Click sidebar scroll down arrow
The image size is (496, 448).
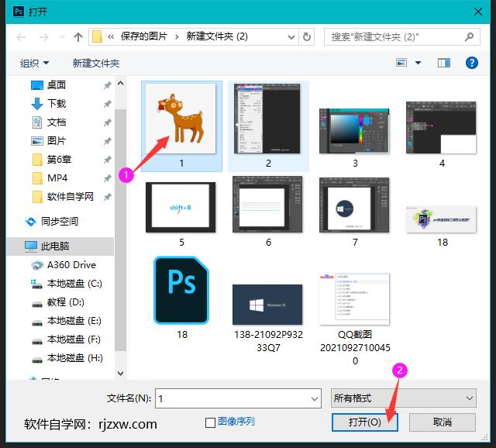[x=121, y=373]
